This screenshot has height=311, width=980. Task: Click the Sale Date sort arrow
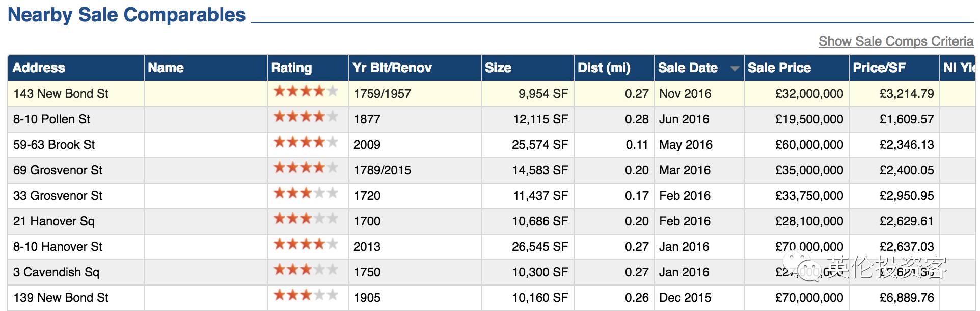click(x=734, y=68)
